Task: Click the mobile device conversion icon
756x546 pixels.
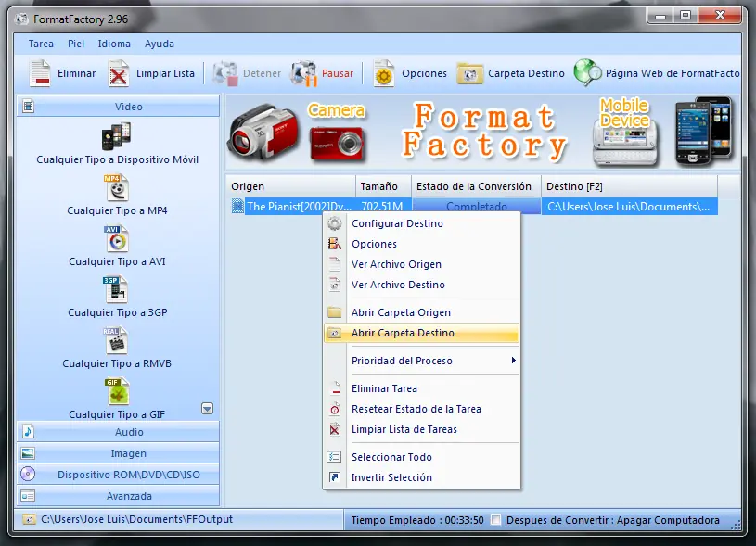Action: click(x=116, y=136)
